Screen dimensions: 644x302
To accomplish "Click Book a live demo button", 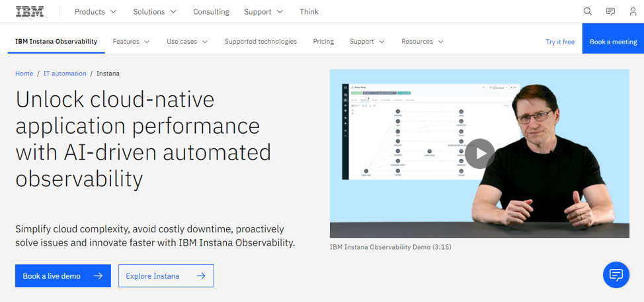I will (63, 276).
